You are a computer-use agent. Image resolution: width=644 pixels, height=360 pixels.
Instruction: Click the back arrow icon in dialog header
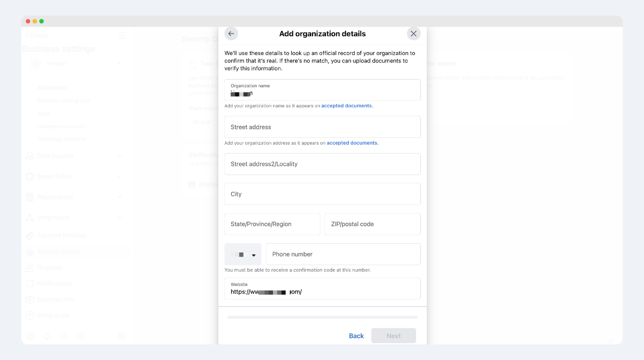tap(231, 34)
